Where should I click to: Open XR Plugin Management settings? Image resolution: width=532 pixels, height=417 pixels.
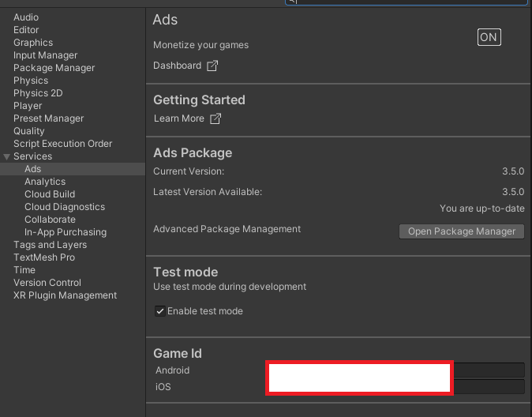coord(66,295)
